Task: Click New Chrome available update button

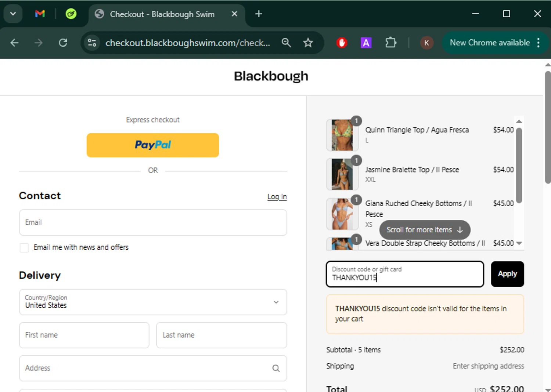Action: coord(490,43)
